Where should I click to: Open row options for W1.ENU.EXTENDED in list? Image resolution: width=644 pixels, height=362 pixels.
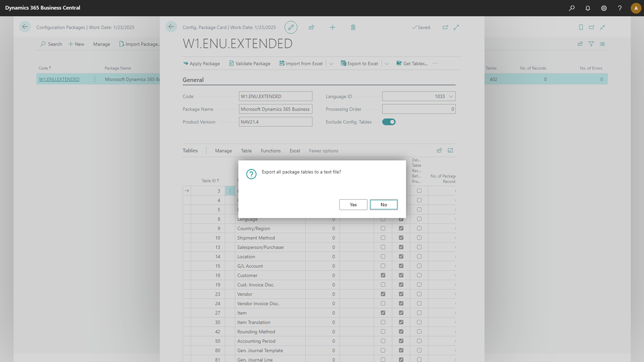(x=95, y=79)
